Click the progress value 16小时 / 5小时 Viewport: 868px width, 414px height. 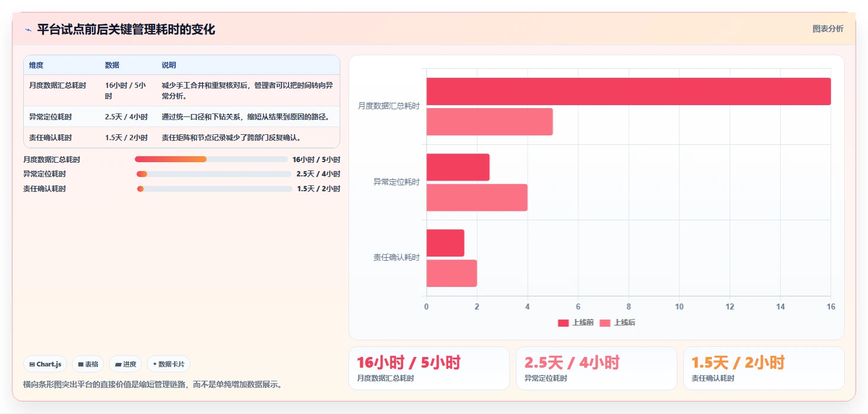(316, 160)
